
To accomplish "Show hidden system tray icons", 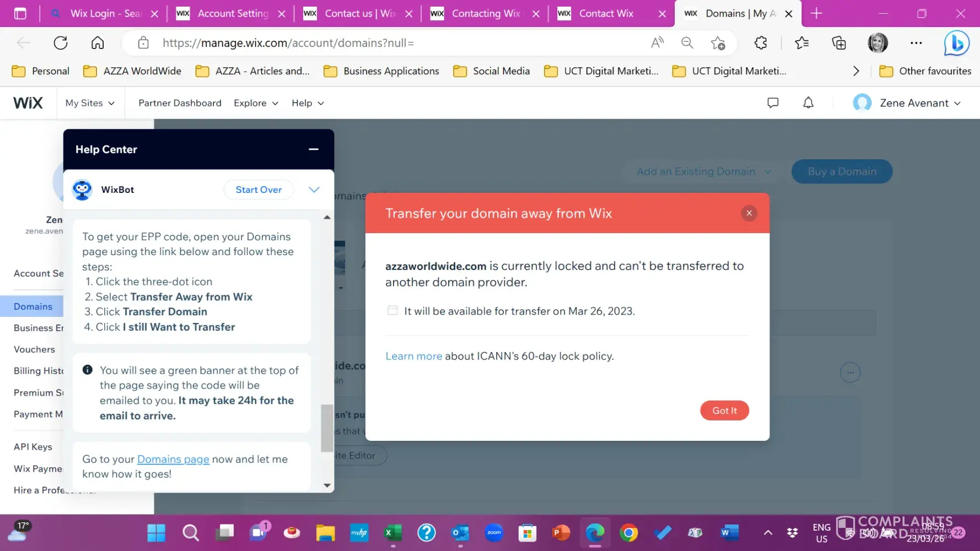I will (768, 533).
